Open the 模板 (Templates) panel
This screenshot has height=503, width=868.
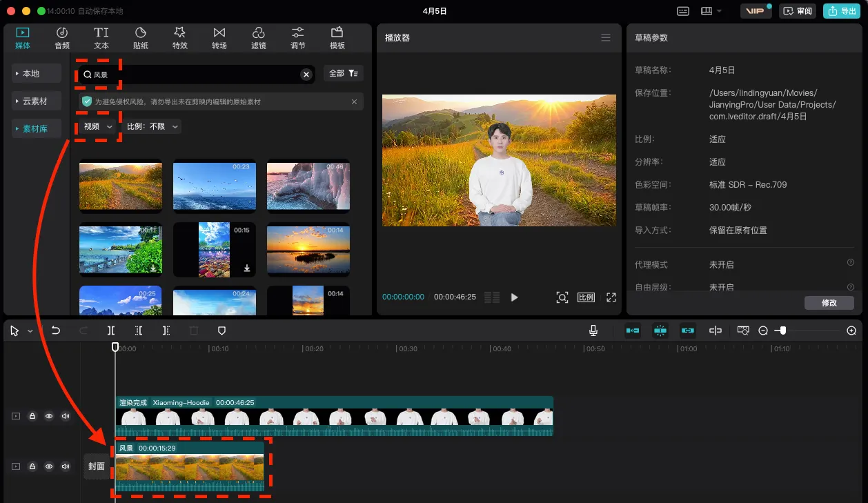(x=337, y=38)
